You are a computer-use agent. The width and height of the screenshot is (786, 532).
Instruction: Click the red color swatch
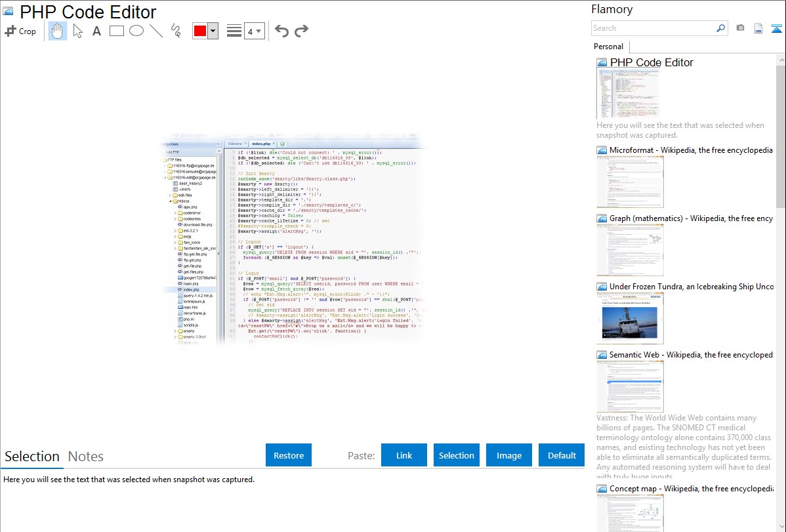click(x=200, y=31)
